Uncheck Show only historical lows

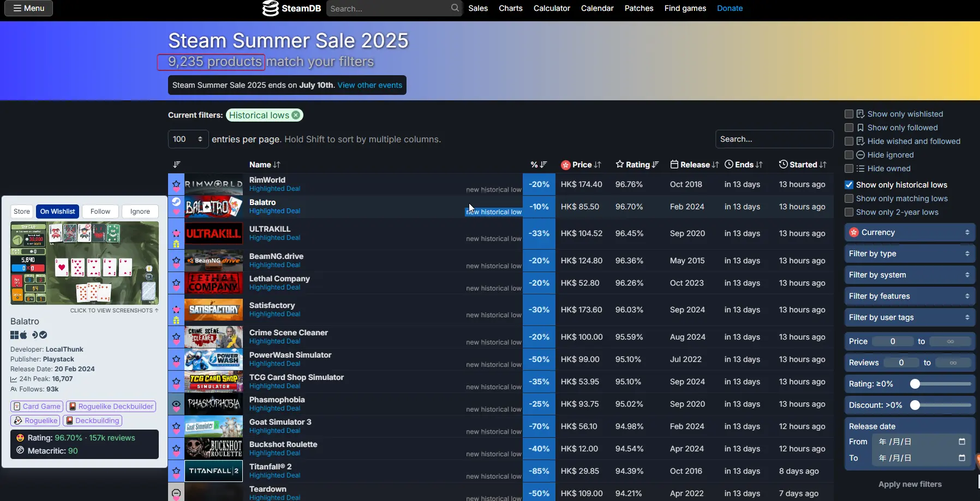pos(849,185)
